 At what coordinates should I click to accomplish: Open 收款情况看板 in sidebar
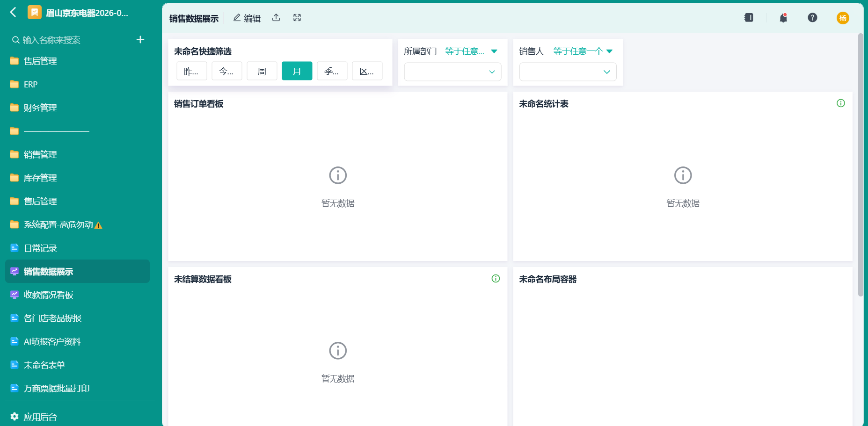(77, 295)
